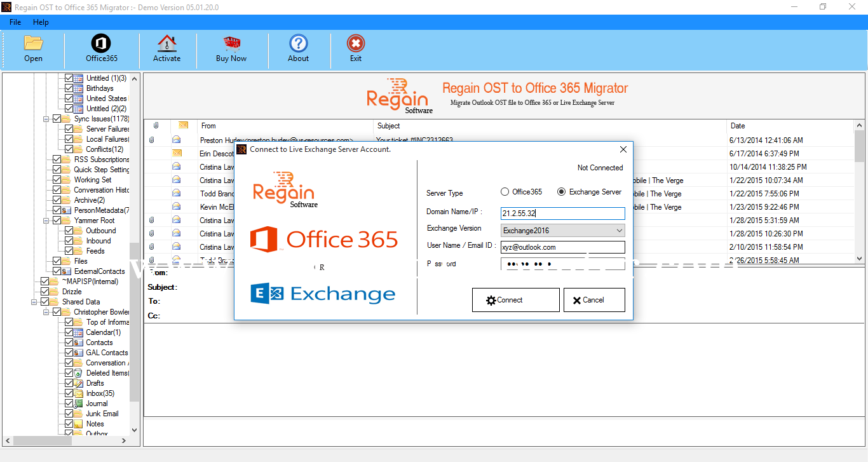Click the Password input field
868x462 pixels.
(x=562, y=264)
